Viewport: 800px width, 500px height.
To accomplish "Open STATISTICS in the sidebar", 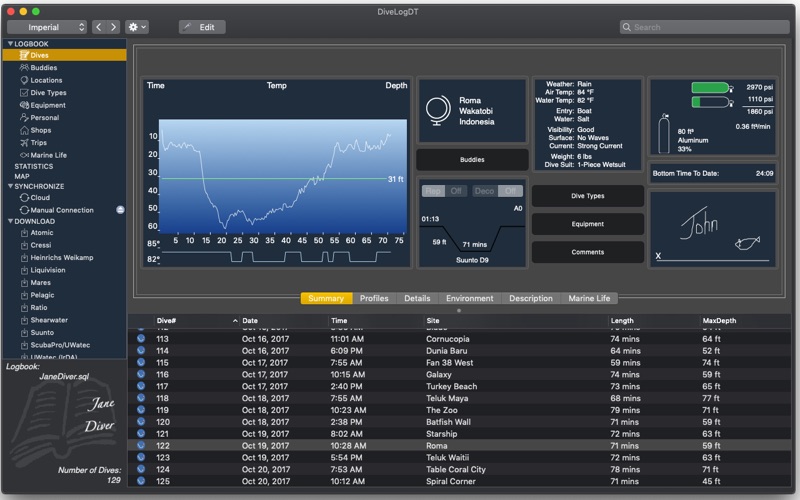I will click(x=34, y=166).
